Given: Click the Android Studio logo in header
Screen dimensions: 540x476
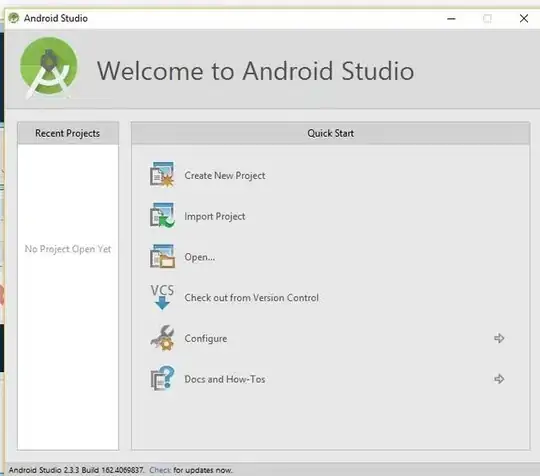Looking at the screenshot, I should 49,68.
